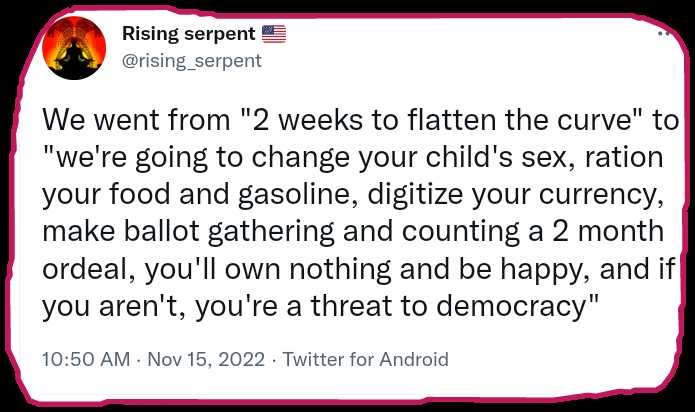Viewport: 695px width, 412px height.
Task: Click the Rising serpent display name
Action: coord(189,34)
